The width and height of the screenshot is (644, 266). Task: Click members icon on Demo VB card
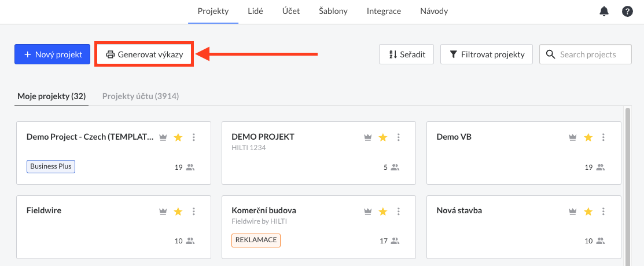coord(600,167)
